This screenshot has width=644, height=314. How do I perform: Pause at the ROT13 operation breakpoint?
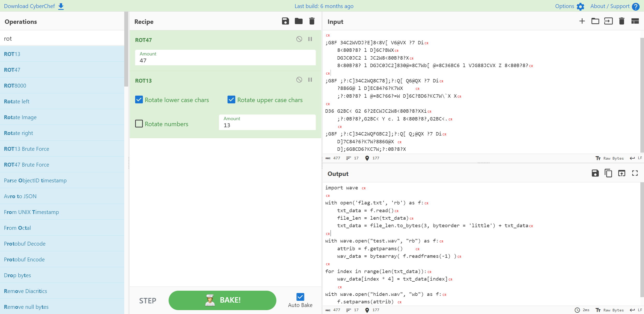click(310, 80)
